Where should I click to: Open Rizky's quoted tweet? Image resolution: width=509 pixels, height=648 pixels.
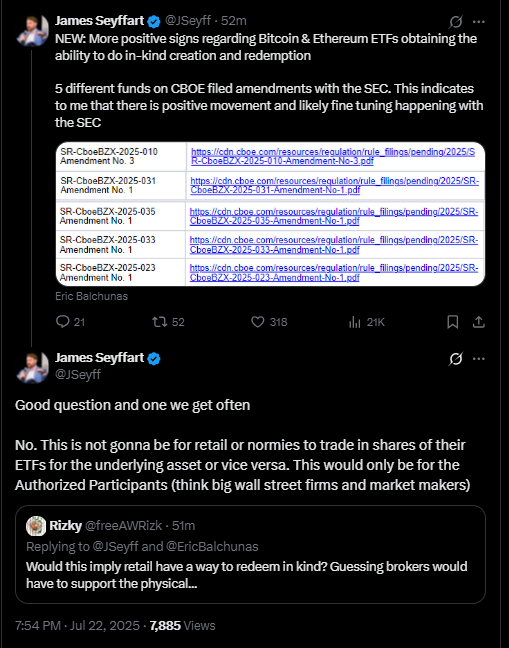[x=250, y=554]
